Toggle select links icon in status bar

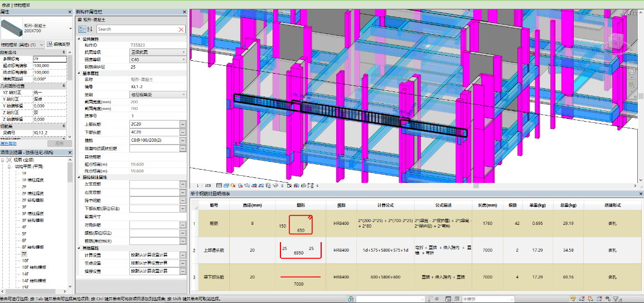(x=573, y=299)
